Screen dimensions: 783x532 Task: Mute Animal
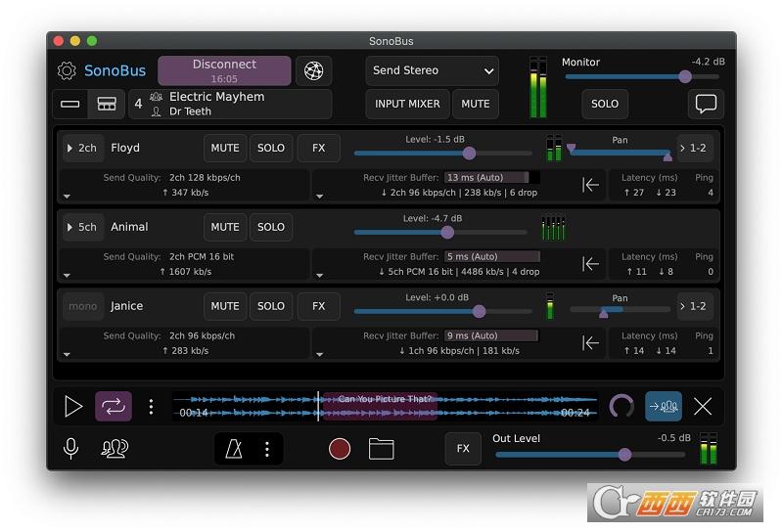tap(225, 227)
